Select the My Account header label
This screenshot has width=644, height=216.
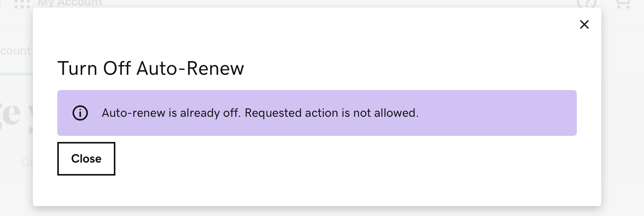[70, 3]
